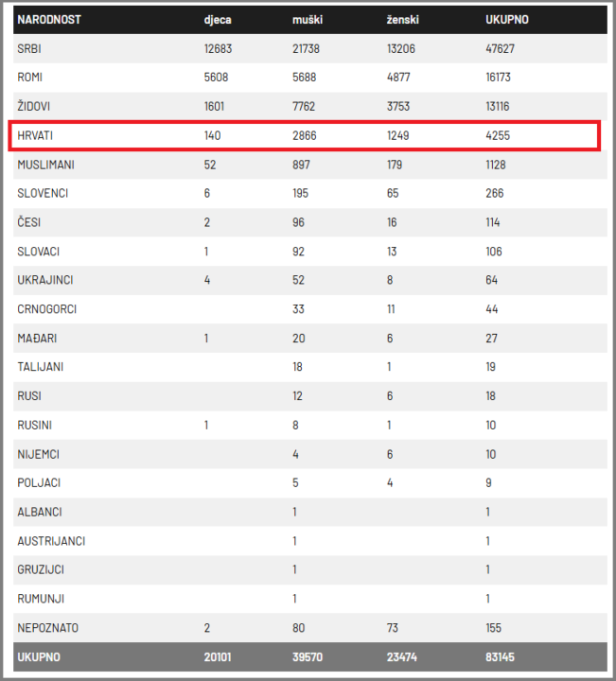Select the highlighted HRVATI row label
616x681 pixels.
pos(35,136)
